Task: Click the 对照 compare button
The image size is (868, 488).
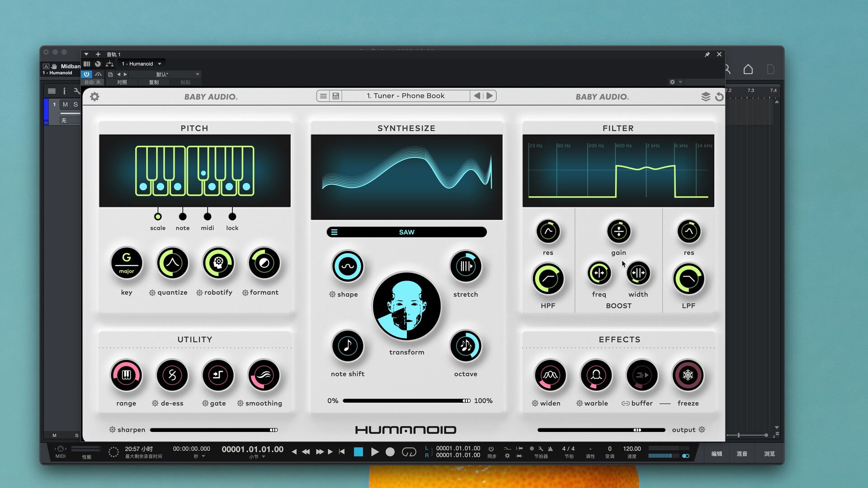Action: point(122,82)
